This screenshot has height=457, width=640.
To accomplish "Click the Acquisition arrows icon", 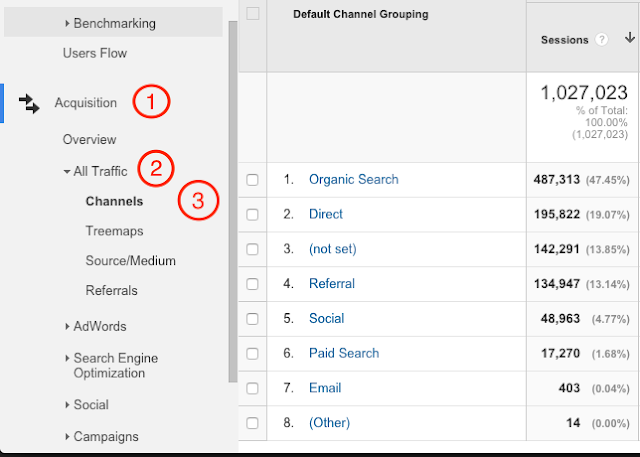I will 29,103.
